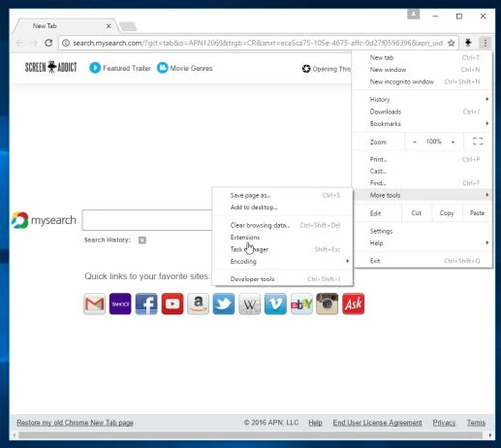The image size is (501, 448).
Task: Open Developer tools from submenu
Action: click(283, 279)
